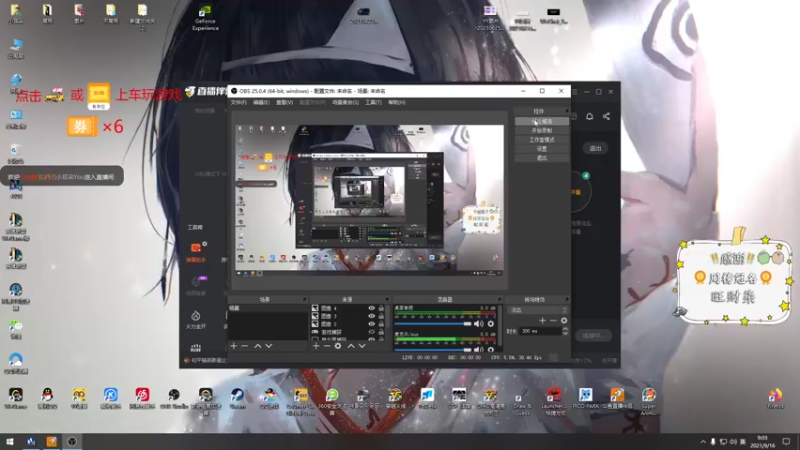
Task: Open the Windows Start menu
Action: [x=10, y=442]
